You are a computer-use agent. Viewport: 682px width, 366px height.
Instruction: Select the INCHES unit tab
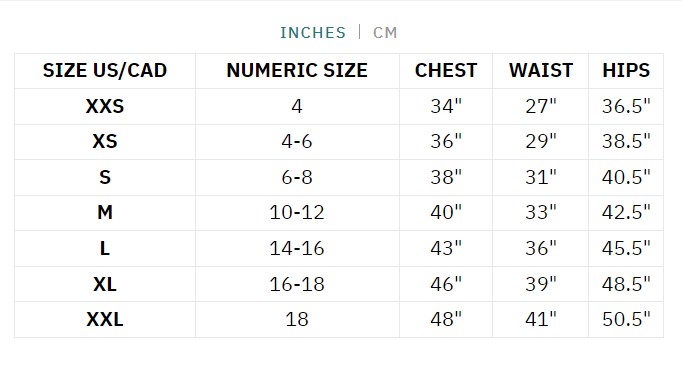313,33
